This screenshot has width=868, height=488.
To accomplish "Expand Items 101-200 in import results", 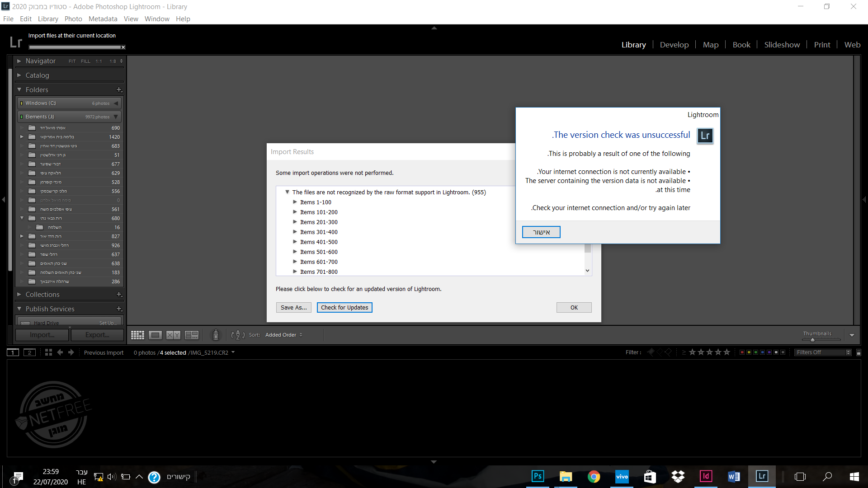I will (295, 212).
